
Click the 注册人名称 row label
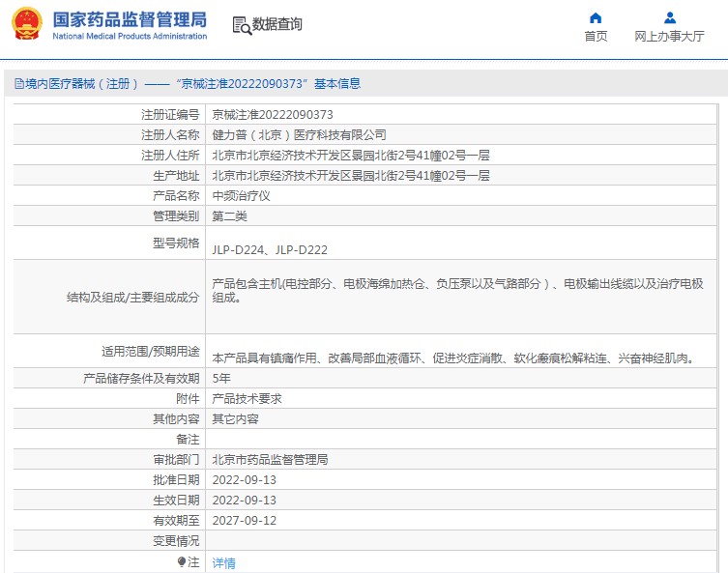[170, 135]
